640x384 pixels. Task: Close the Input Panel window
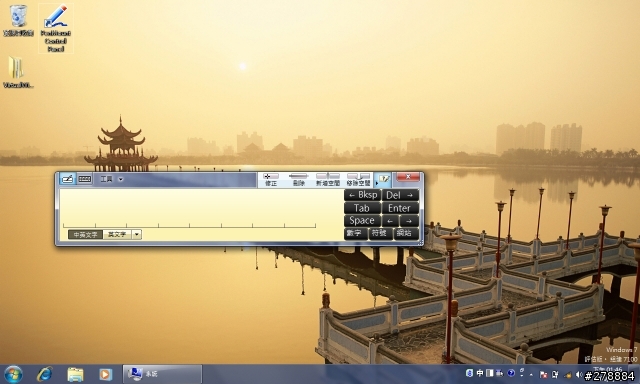click(408, 176)
